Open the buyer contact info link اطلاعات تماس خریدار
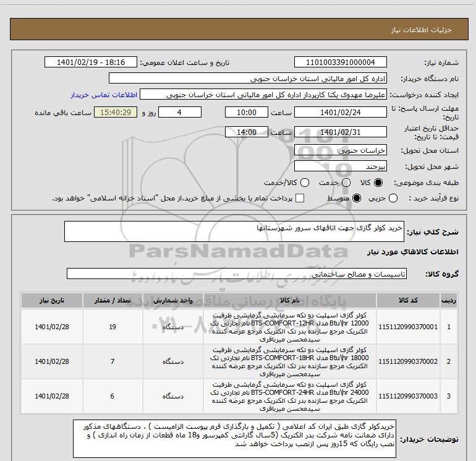The image size is (476, 461). (x=104, y=95)
